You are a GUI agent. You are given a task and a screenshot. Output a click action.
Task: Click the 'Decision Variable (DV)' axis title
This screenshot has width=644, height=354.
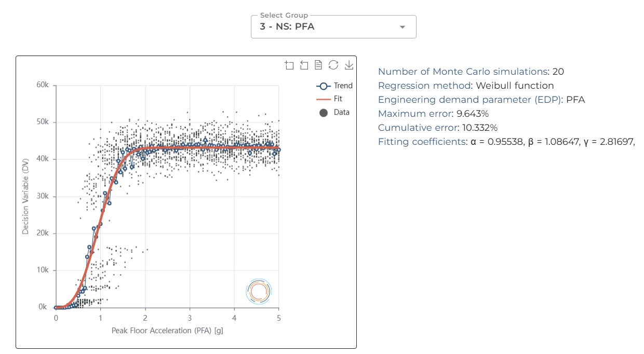25,196
